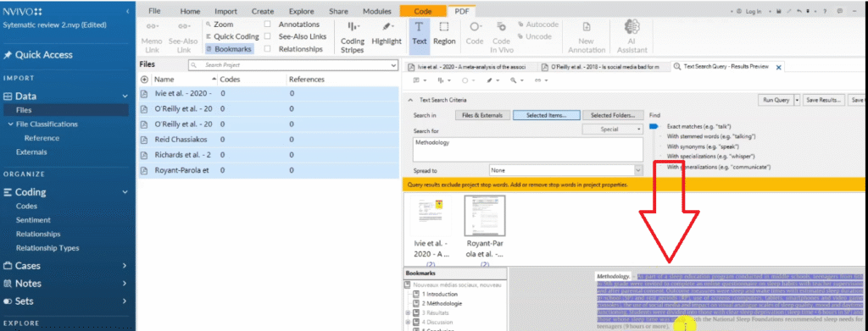Expand the 4 Discussion bookmark node
Viewport: 868px width, 331px height.
pos(408,322)
